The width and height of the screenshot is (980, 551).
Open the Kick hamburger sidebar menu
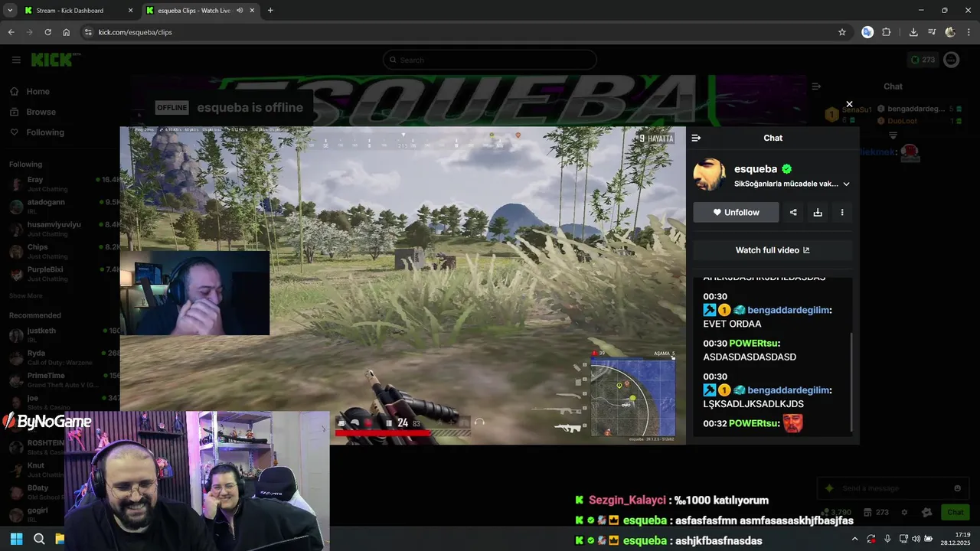click(16, 60)
